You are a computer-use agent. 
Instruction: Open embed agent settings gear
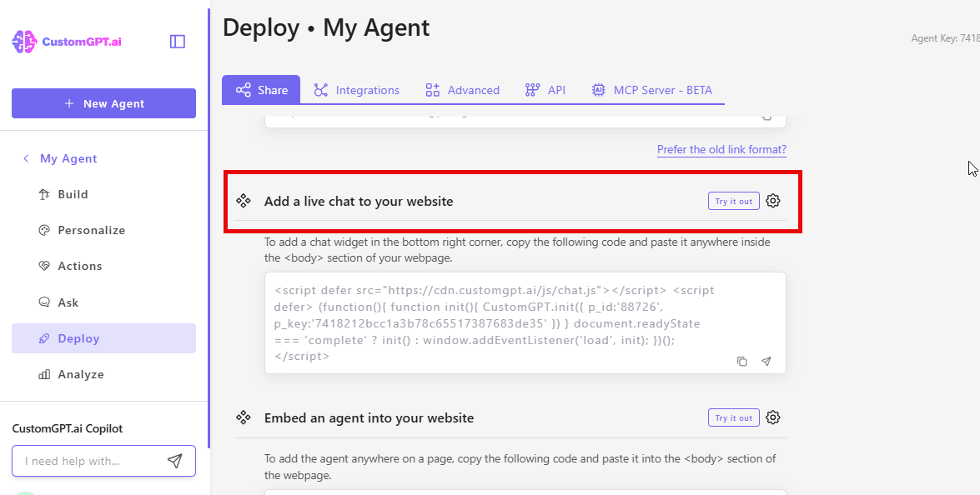(773, 417)
